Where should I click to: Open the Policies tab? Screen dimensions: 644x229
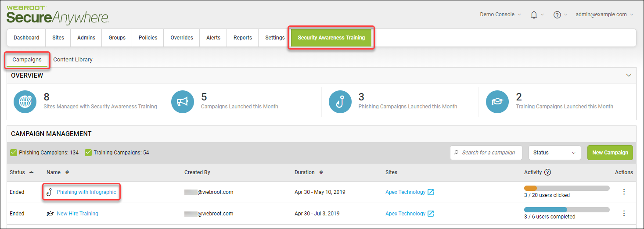(x=148, y=38)
